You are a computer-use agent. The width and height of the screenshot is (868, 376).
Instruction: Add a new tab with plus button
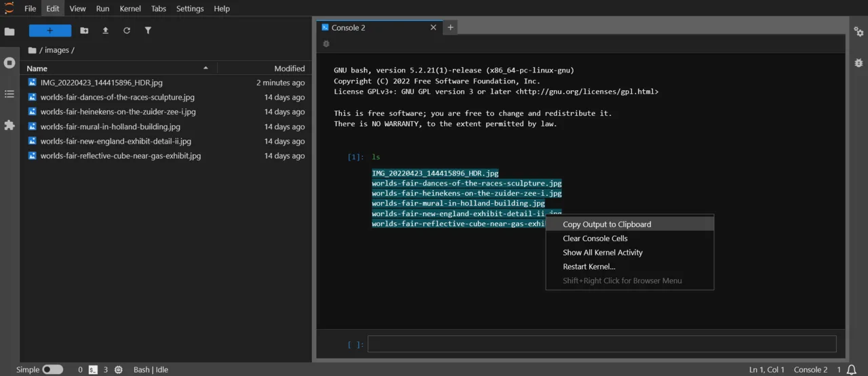450,27
